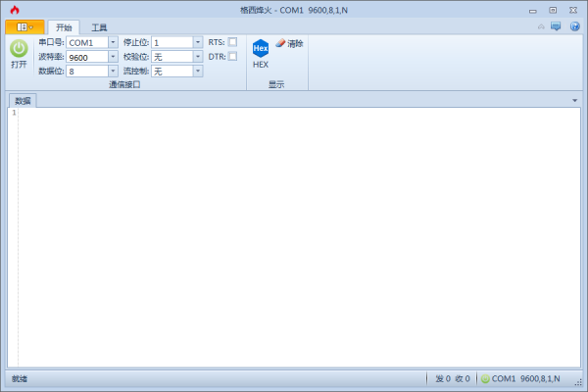Click the green COM1 status indicator icon

click(485, 378)
